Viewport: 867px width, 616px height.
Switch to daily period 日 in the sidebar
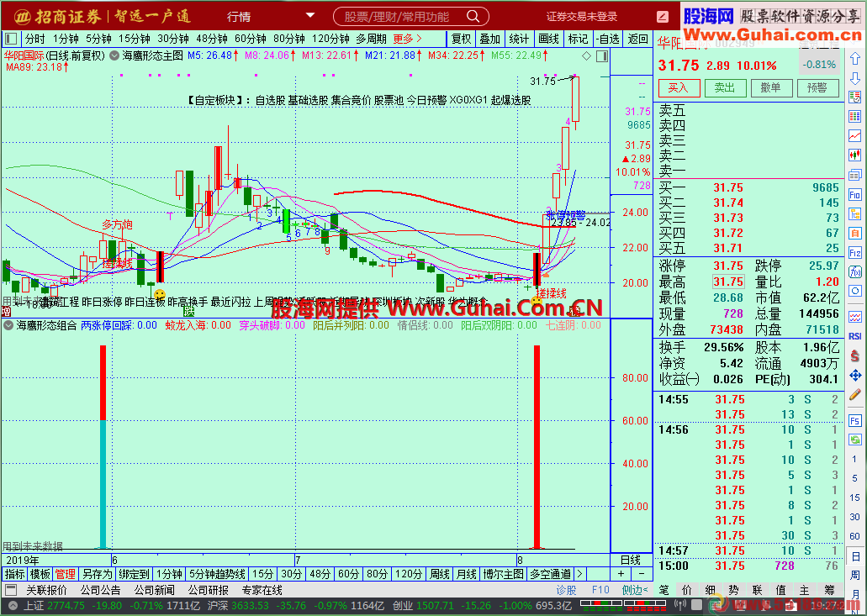pos(855,555)
